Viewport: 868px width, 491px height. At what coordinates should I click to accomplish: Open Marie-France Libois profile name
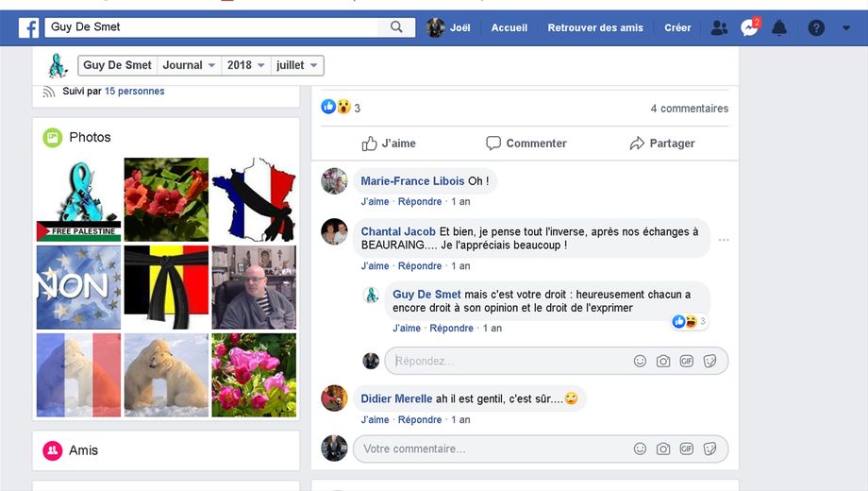[x=412, y=181]
